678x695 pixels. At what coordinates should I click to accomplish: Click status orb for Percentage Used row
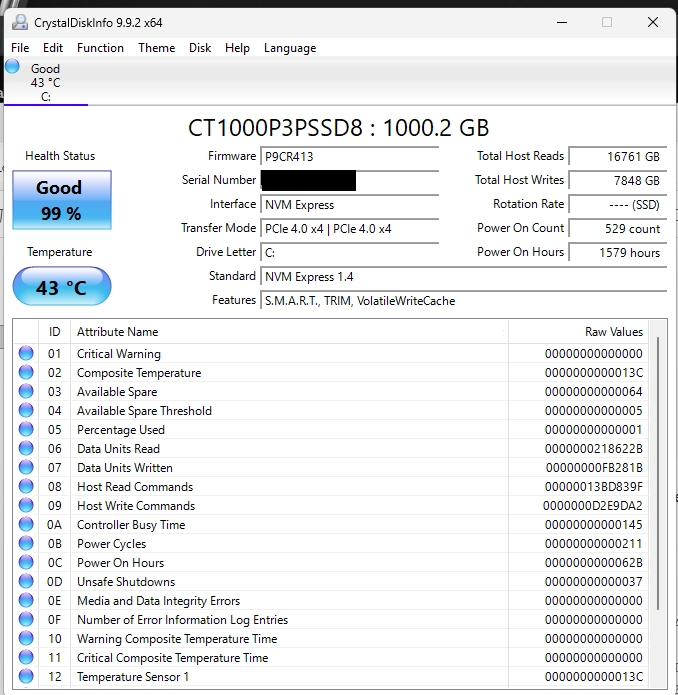[x=26, y=429]
